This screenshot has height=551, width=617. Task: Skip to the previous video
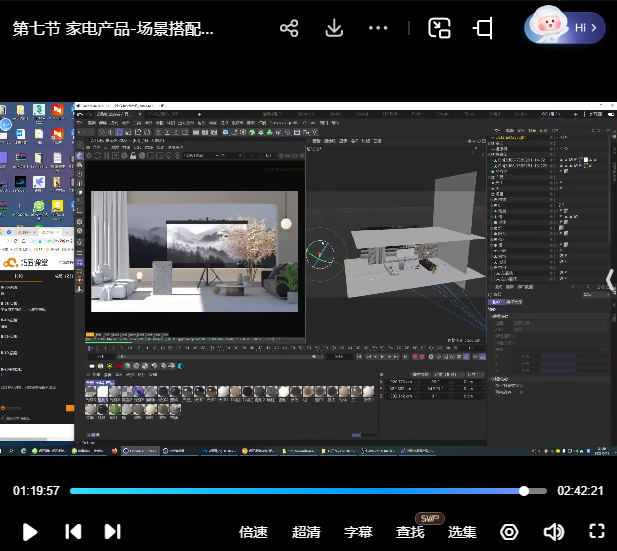tap(73, 532)
